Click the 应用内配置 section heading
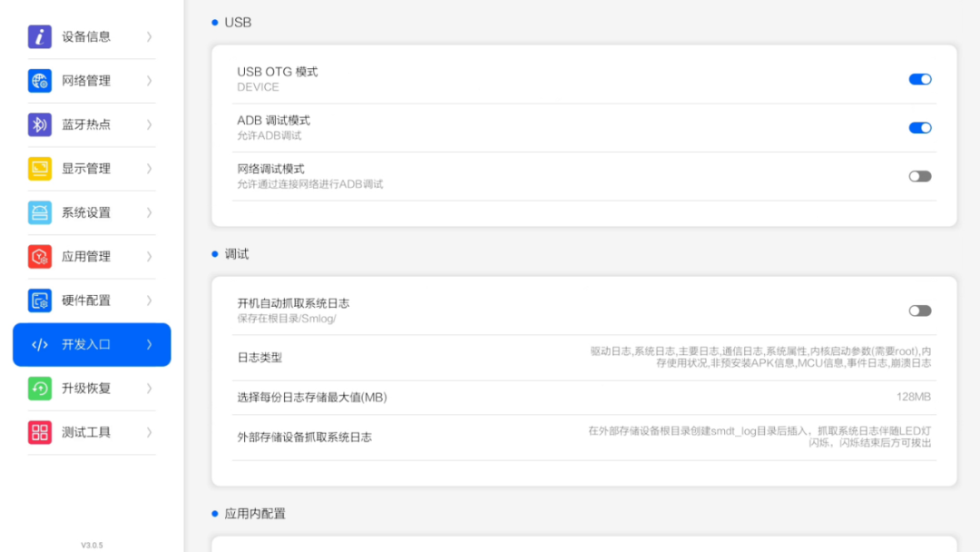Image resolution: width=980 pixels, height=552 pixels. click(x=255, y=514)
